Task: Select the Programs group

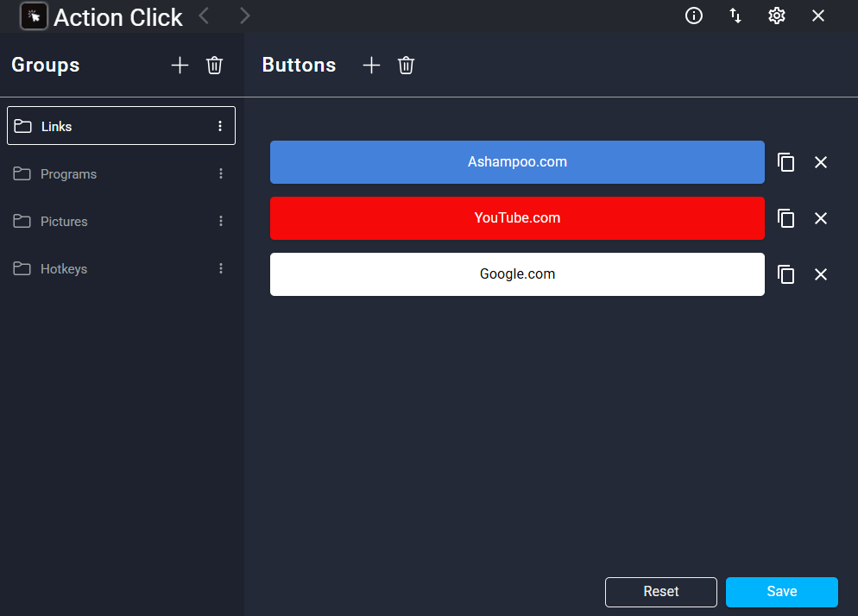Action: [x=121, y=173]
